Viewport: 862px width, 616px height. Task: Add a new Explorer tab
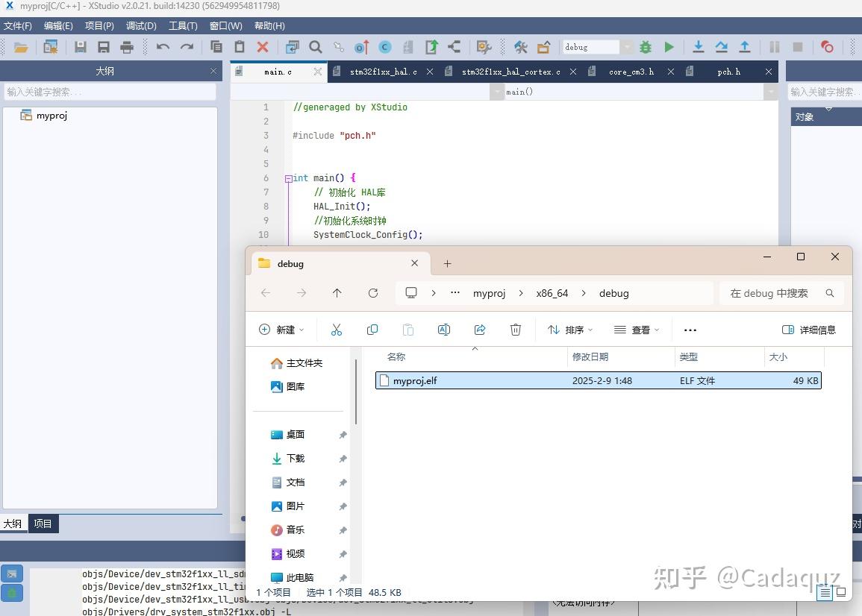click(448, 264)
